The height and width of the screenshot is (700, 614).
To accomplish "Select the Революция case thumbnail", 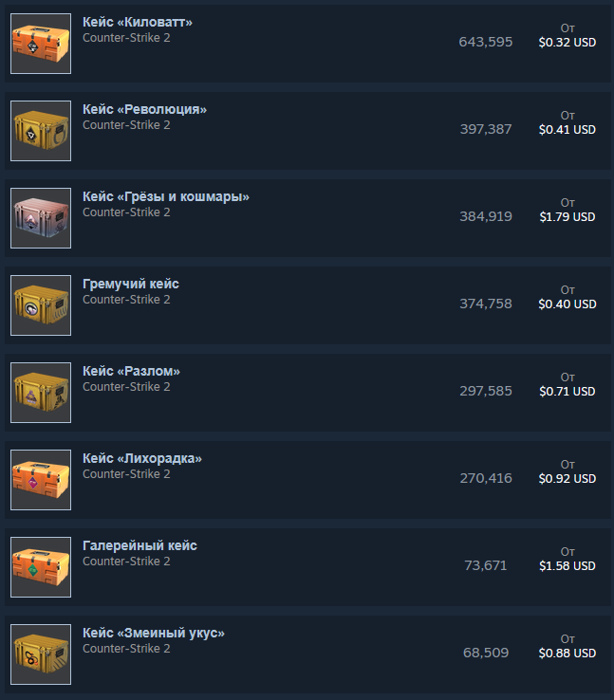I will [x=41, y=131].
